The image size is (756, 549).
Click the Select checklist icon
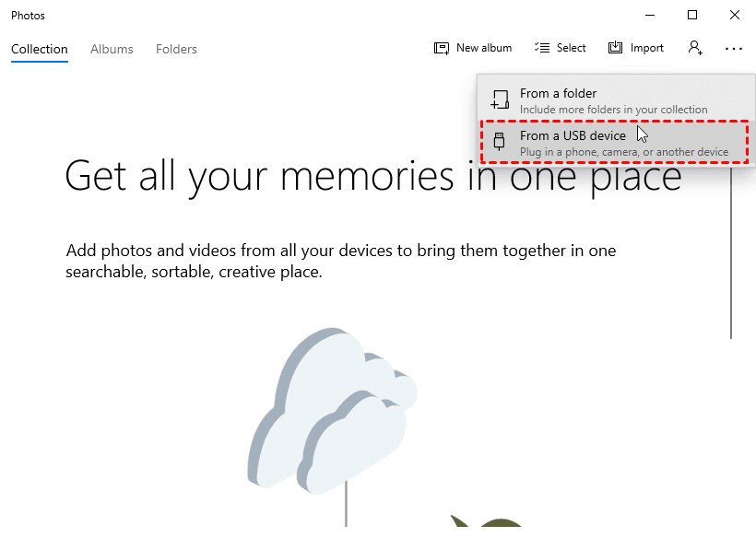(x=541, y=48)
